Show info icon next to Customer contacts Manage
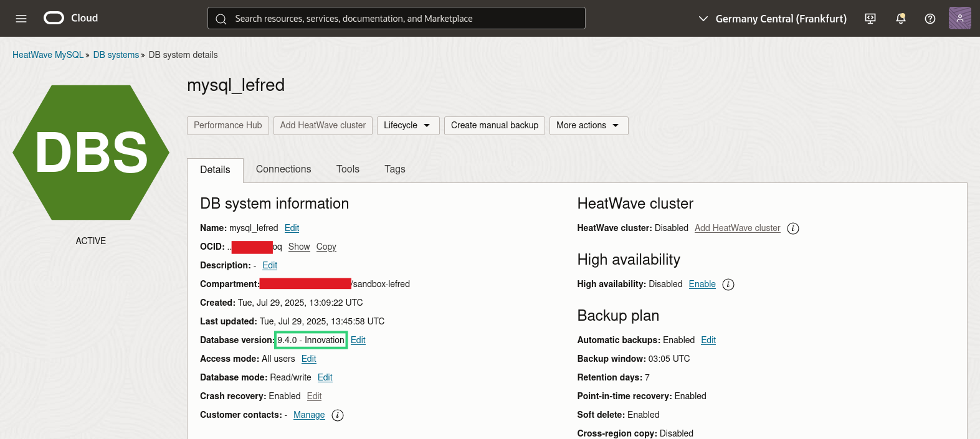The height and width of the screenshot is (439, 980). pyautogui.click(x=338, y=415)
